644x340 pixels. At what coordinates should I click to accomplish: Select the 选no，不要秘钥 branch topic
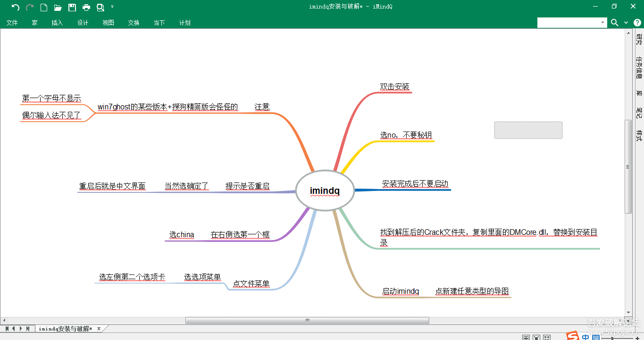point(406,135)
